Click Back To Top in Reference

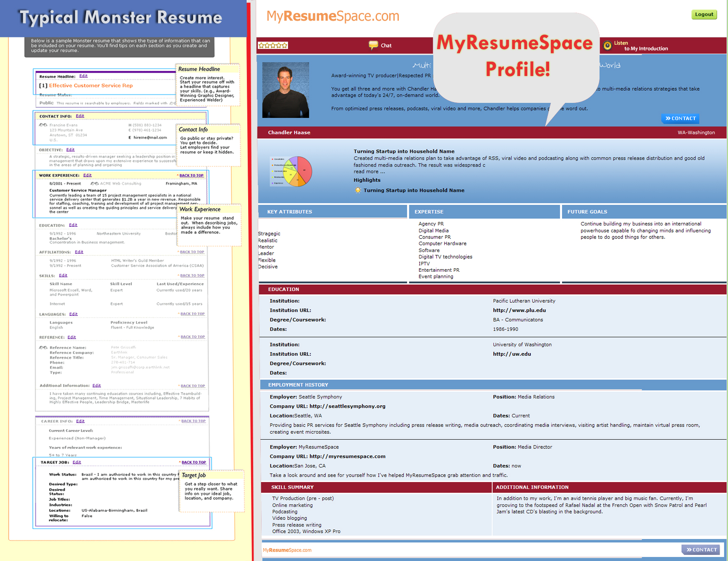point(193,337)
